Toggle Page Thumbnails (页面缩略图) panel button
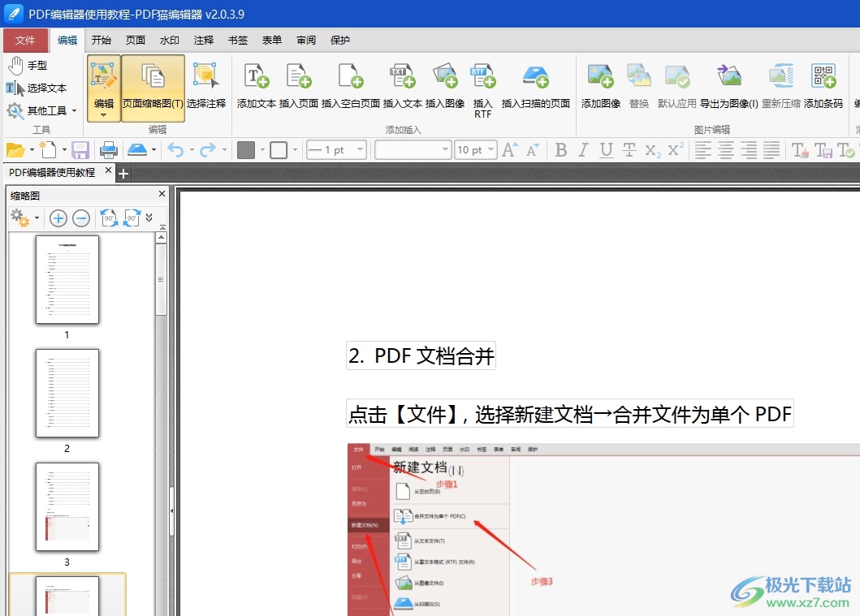 point(153,88)
